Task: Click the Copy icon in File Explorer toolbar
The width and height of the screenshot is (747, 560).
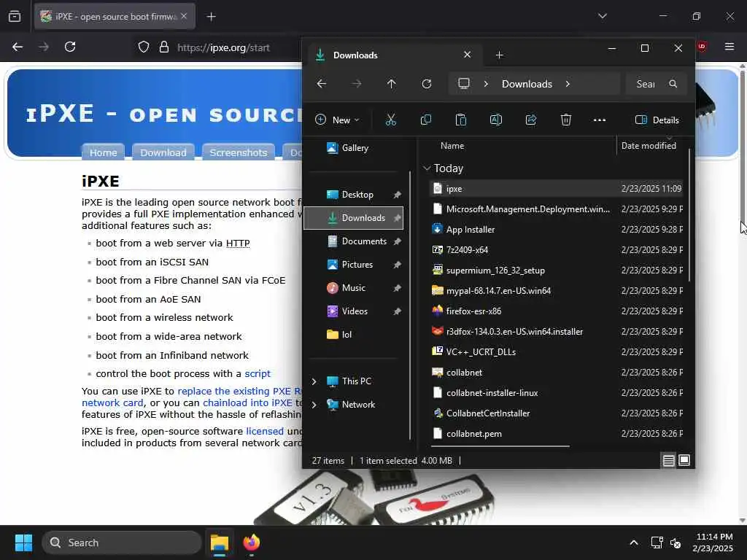Action: (426, 120)
